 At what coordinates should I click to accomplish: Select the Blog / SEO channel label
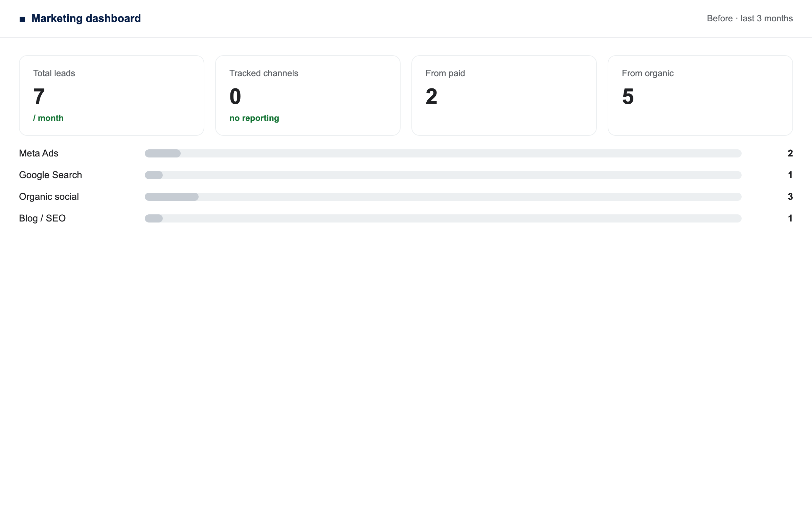42,218
